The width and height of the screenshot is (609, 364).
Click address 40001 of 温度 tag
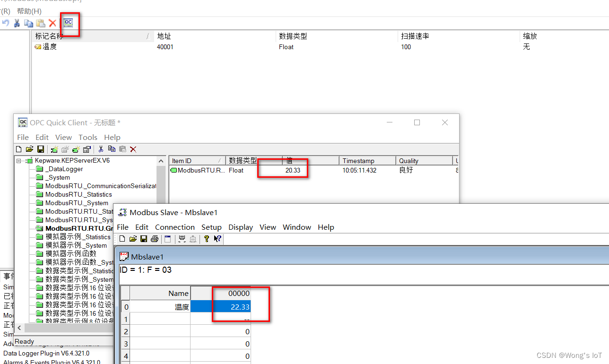tap(165, 47)
